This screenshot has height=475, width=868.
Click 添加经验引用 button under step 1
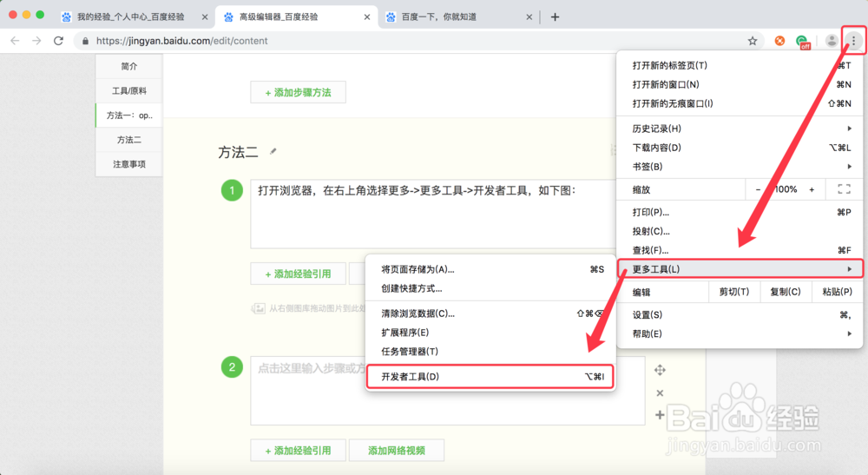tap(298, 274)
